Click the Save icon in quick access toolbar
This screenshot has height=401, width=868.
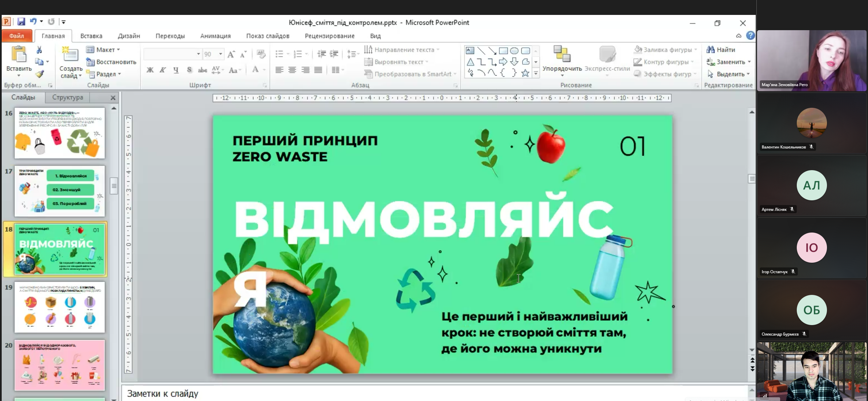[21, 22]
